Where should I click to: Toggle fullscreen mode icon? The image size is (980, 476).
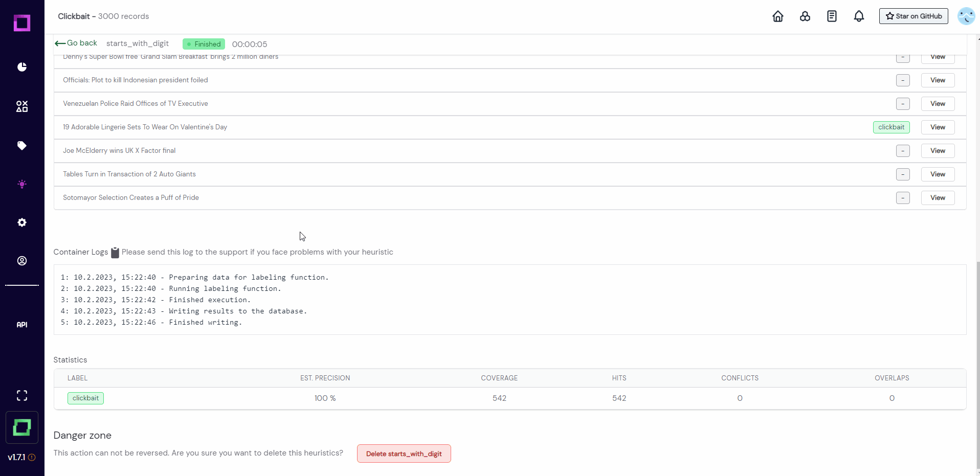coord(22,395)
